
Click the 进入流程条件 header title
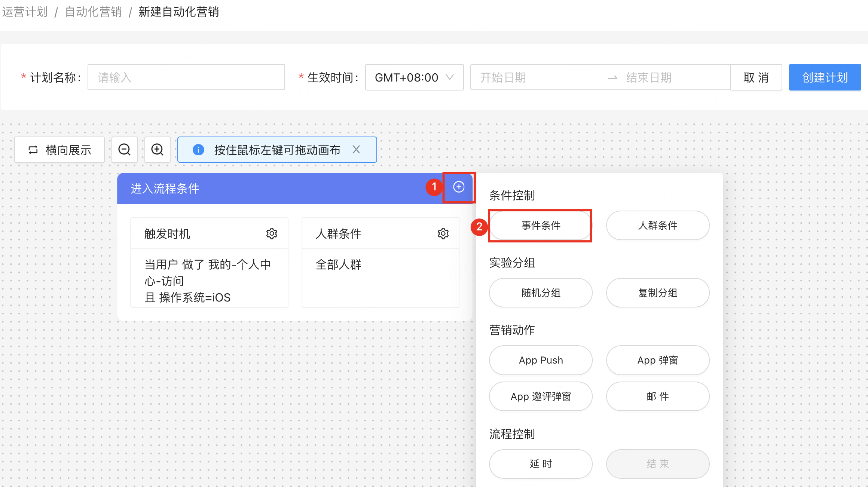coord(165,189)
